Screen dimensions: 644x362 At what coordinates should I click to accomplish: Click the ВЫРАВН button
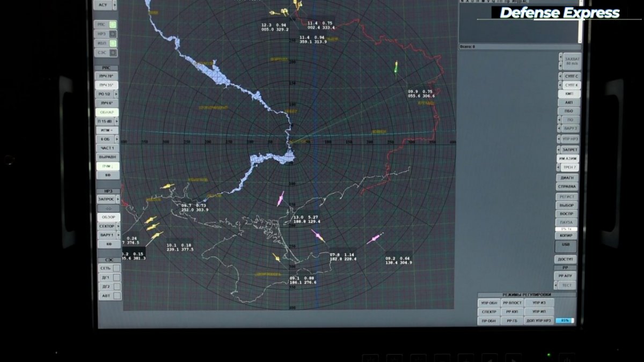107,157
